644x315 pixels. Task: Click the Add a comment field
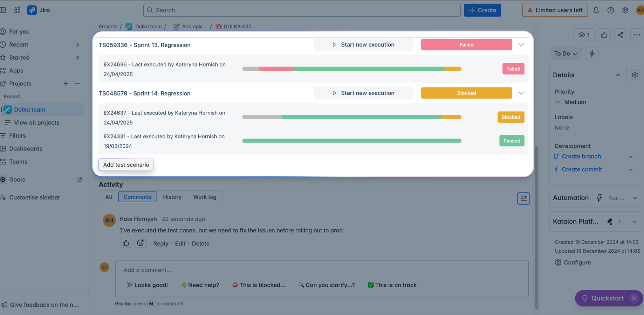pos(321,270)
